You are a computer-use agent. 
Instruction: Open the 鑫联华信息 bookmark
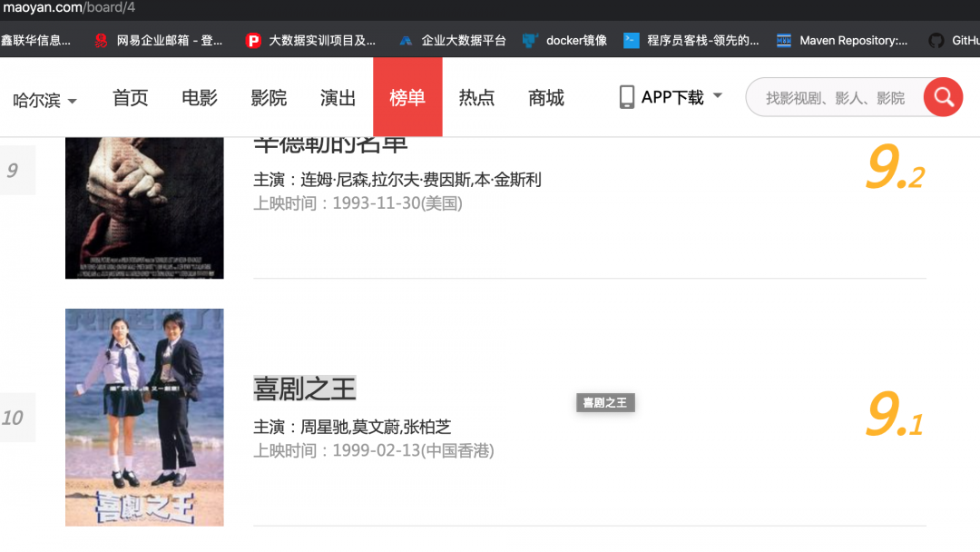pyautogui.click(x=35, y=41)
